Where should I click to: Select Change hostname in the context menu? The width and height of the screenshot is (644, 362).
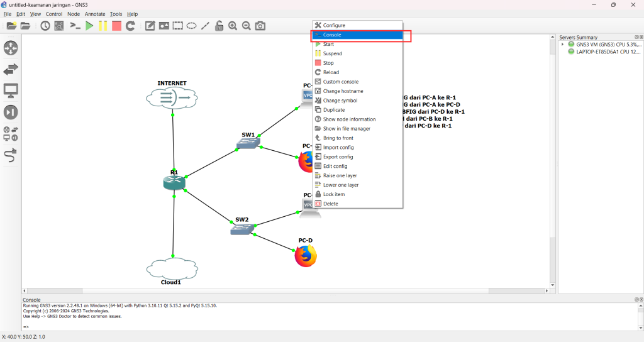click(343, 91)
